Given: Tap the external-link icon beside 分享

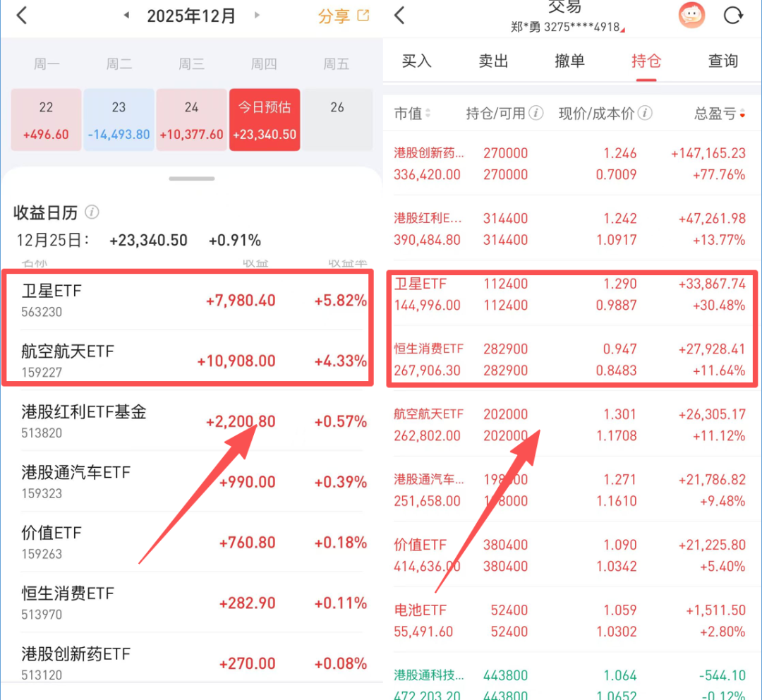Looking at the screenshot, I should (x=363, y=15).
